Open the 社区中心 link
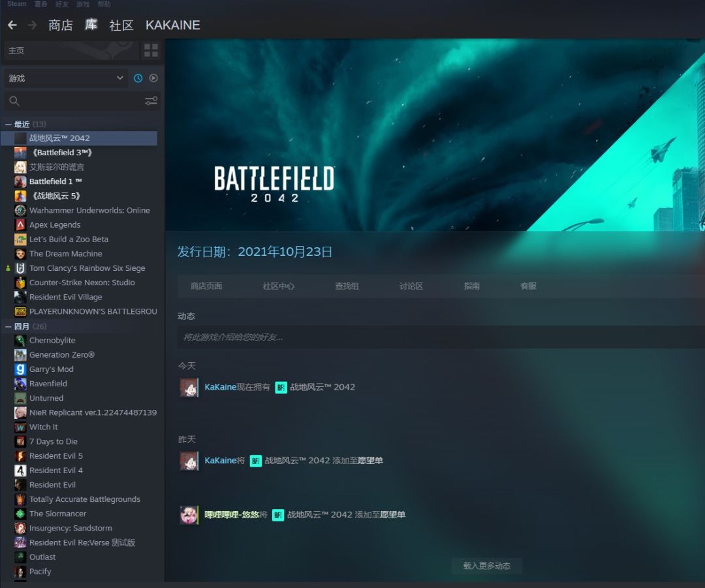The height and width of the screenshot is (588, 705). click(x=278, y=286)
